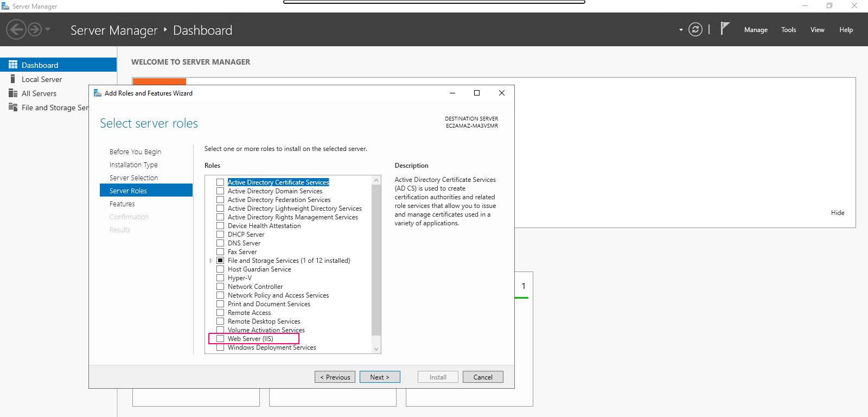Image resolution: width=868 pixels, height=417 pixels.
Task: Go to the Features step
Action: 122,204
